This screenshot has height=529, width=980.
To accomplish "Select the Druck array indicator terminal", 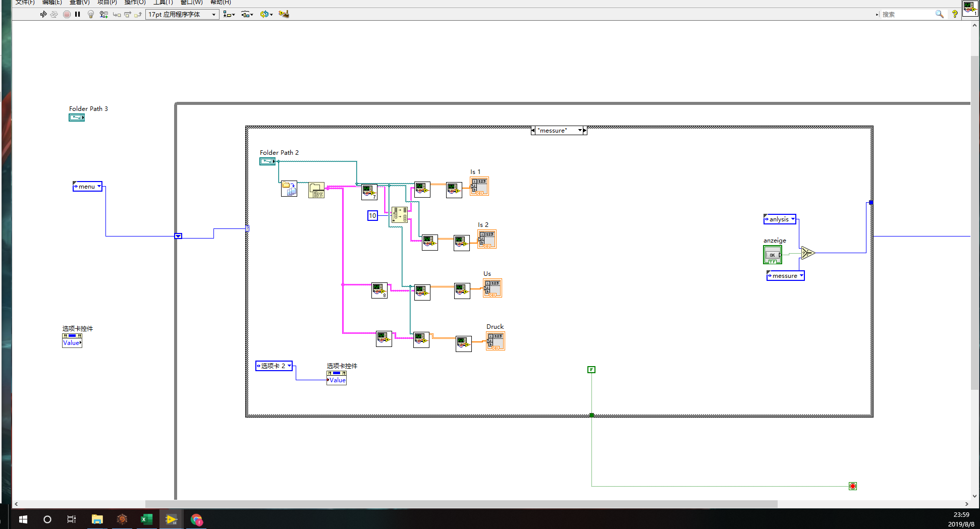I will pos(496,341).
